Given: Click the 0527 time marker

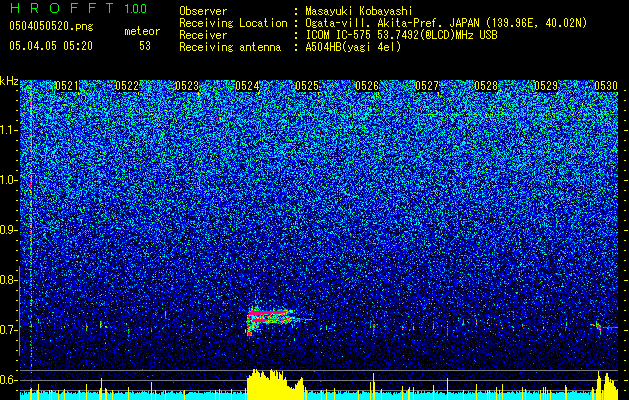Looking at the screenshot, I should point(427,86).
